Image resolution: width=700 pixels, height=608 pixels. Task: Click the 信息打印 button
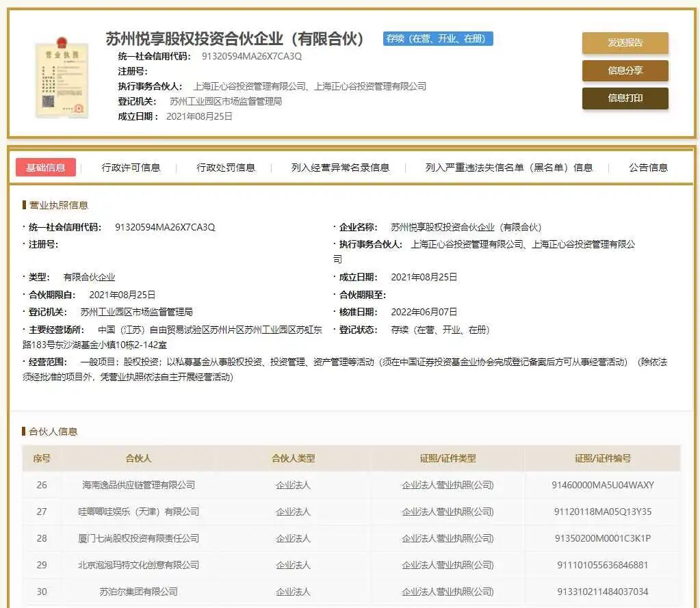coord(624,98)
